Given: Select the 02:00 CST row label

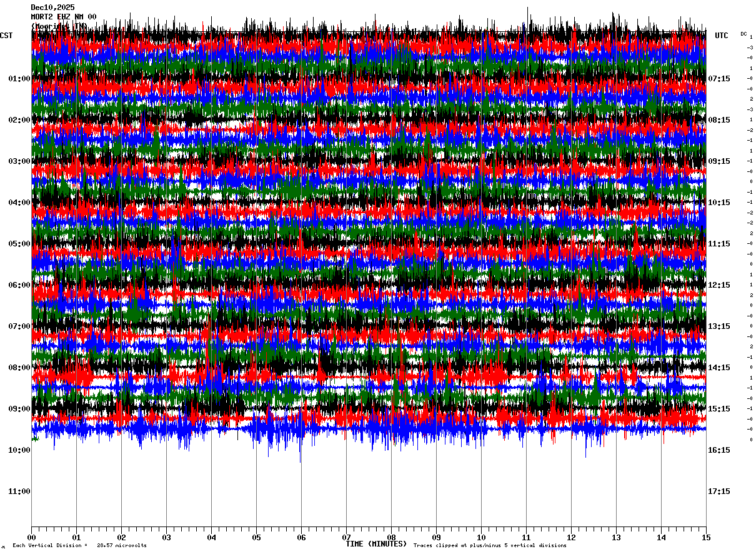Looking at the screenshot, I should [x=19, y=120].
